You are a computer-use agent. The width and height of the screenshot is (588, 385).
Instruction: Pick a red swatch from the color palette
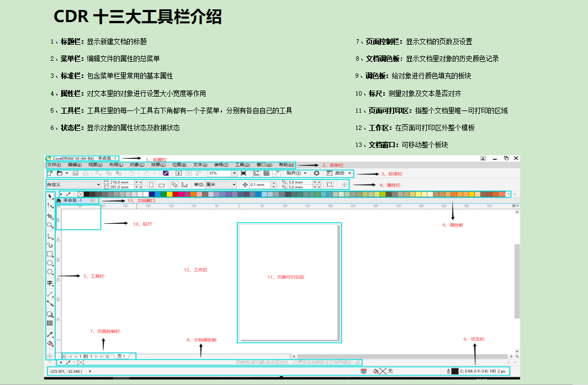tap(176, 194)
